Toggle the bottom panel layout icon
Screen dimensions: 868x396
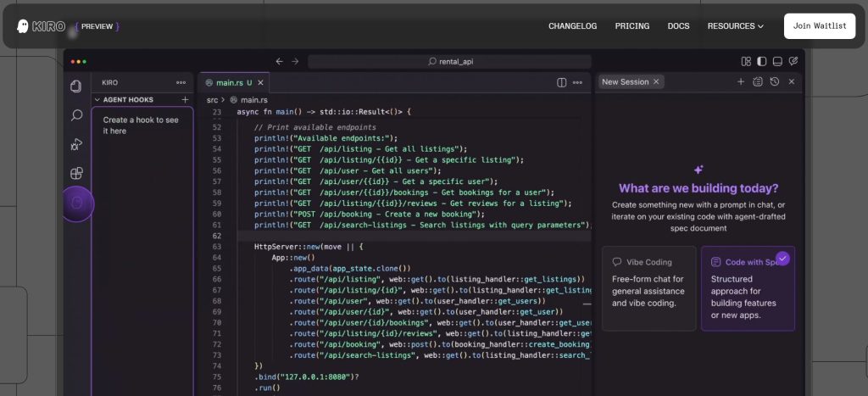777,61
